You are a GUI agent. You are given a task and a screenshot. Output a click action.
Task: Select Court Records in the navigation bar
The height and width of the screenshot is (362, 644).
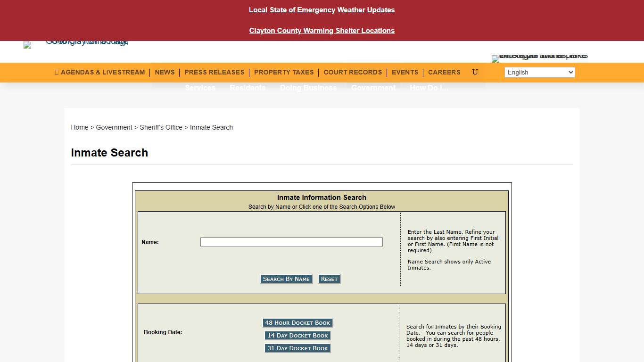click(x=353, y=72)
